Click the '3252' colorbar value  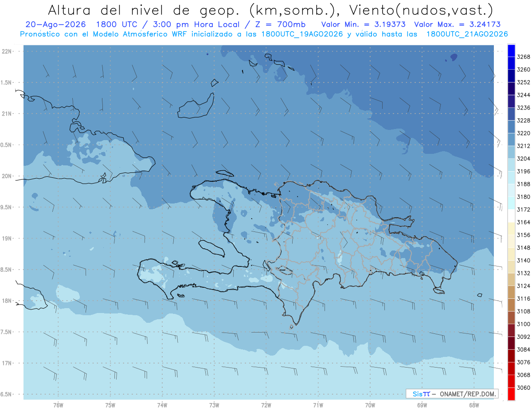click(524, 82)
